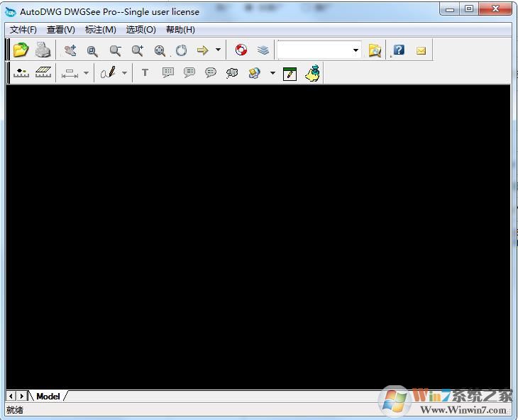
Task: Click the left tab scroll arrow
Action: point(11,397)
